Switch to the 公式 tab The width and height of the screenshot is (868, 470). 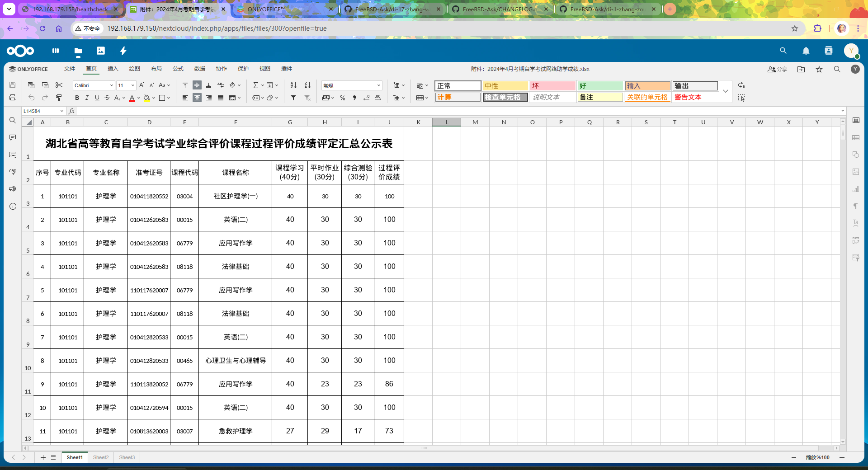(178, 69)
